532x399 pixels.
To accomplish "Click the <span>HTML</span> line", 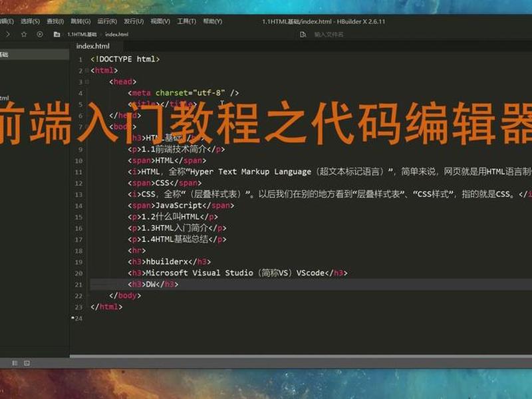I will [x=167, y=160].
